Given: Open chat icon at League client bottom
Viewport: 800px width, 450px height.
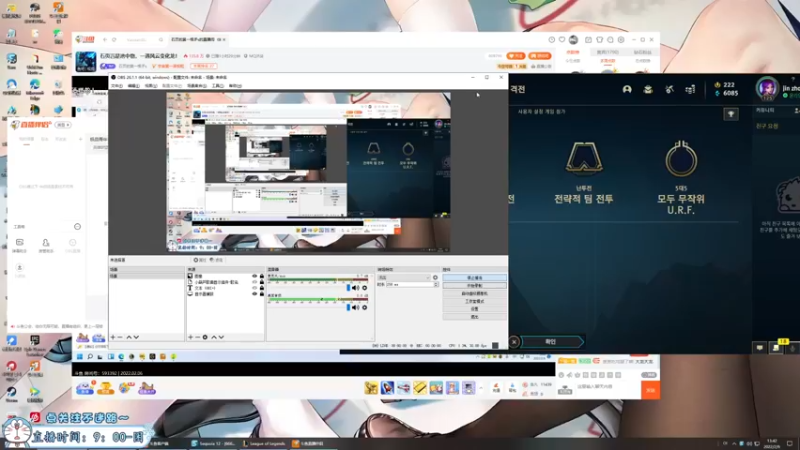Looking at the screenshot, I should pyautogui.click(x=760, y=347).
